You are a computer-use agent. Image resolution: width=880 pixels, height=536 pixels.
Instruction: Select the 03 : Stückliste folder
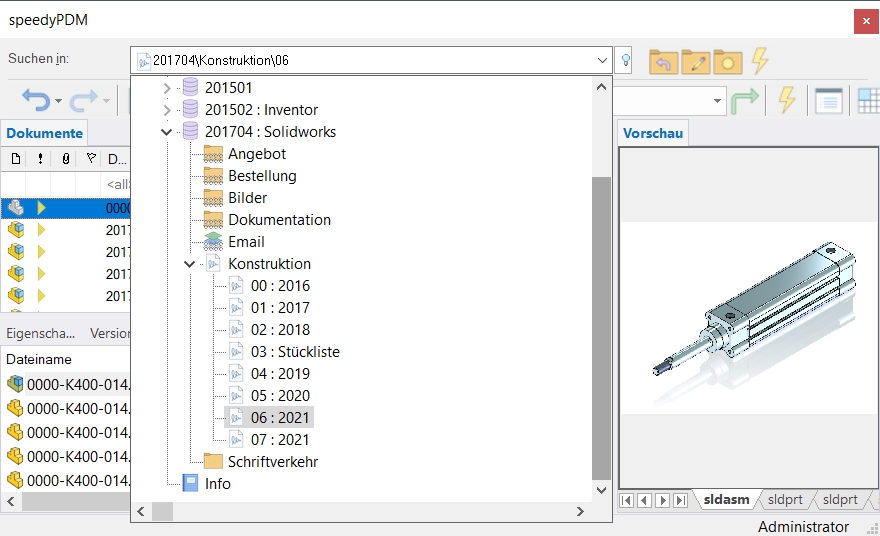pyautogui.click(x=294, y=352)
